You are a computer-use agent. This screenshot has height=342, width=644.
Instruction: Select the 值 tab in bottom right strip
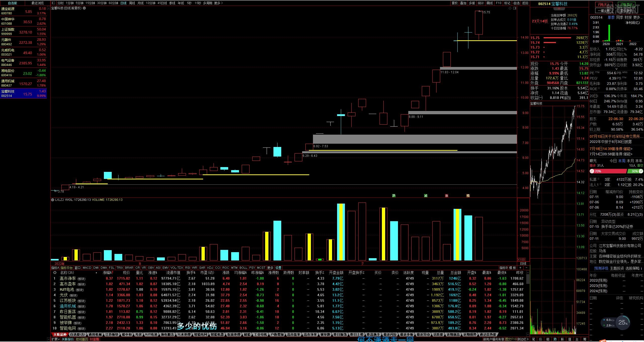tap(570, 339)
